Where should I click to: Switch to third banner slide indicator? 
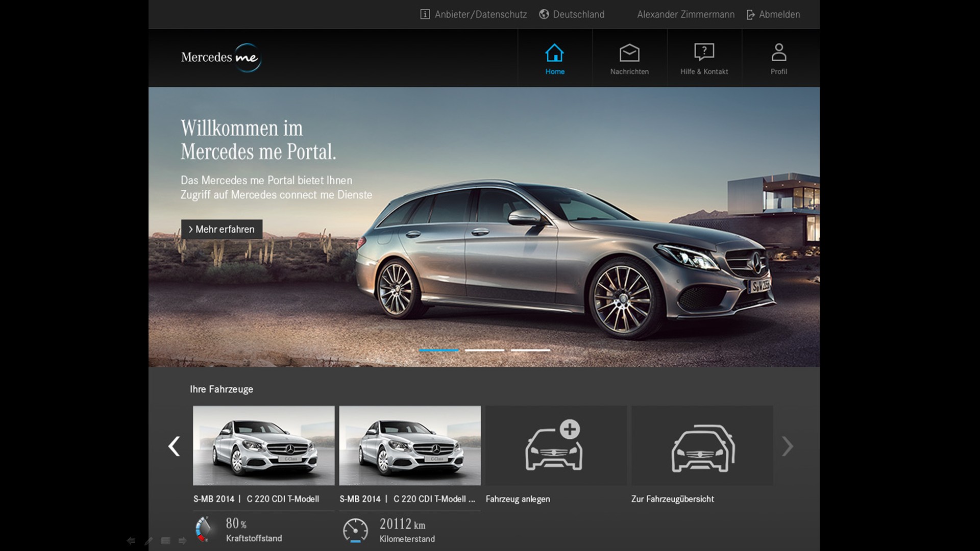coord(530,350)
